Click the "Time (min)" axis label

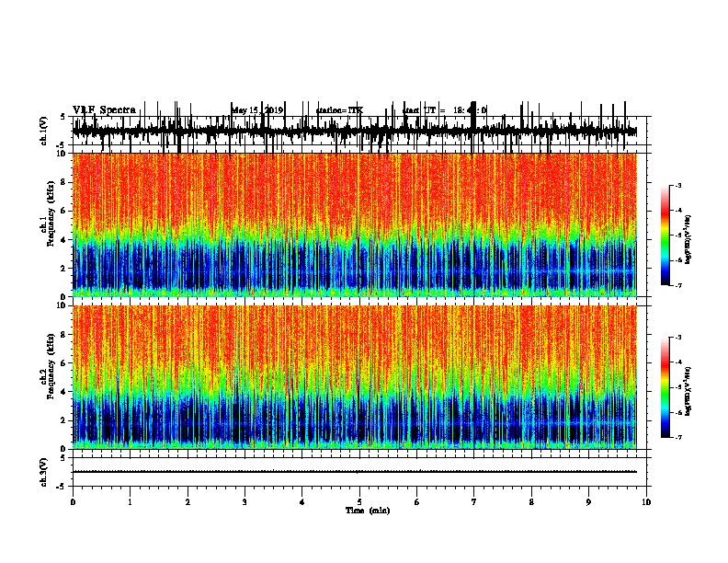click(x=368, y=511)
